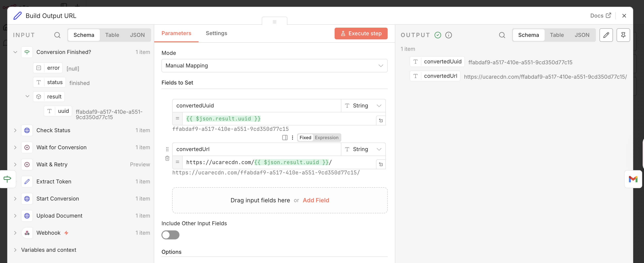Click the convertedUuid name field
Screen dimensions: 644x263
tap(257, 105)
